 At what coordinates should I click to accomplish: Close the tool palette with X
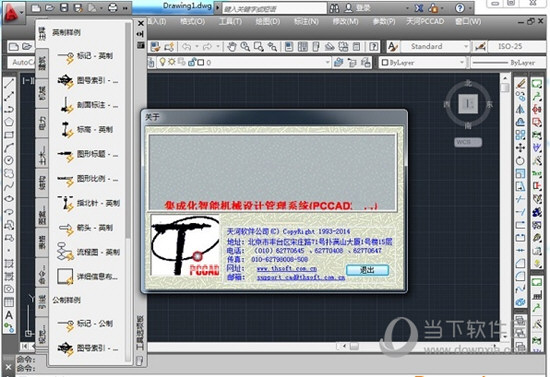click(x=141, y=23)
